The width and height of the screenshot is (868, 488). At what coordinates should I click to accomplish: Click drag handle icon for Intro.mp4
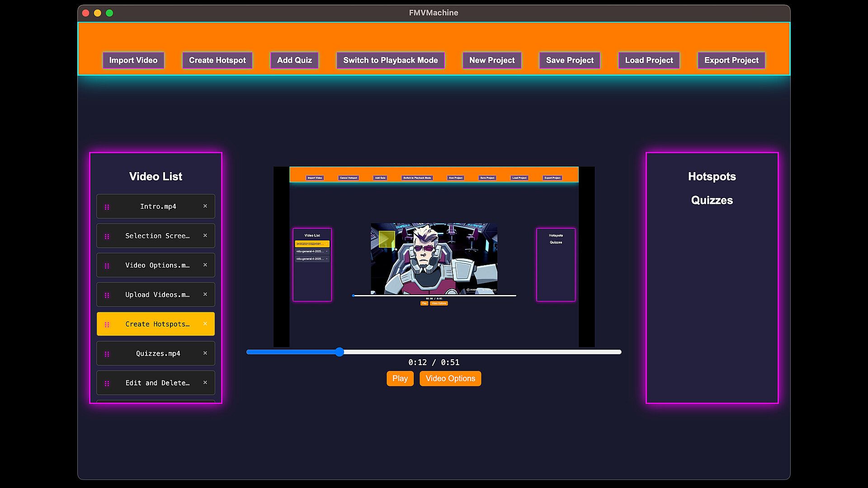(107, 207)
